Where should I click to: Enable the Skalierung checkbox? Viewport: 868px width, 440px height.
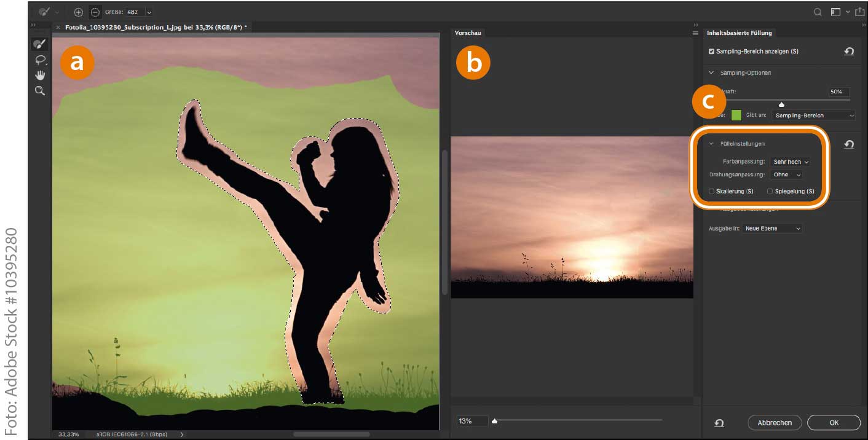(x=711, y=191)
